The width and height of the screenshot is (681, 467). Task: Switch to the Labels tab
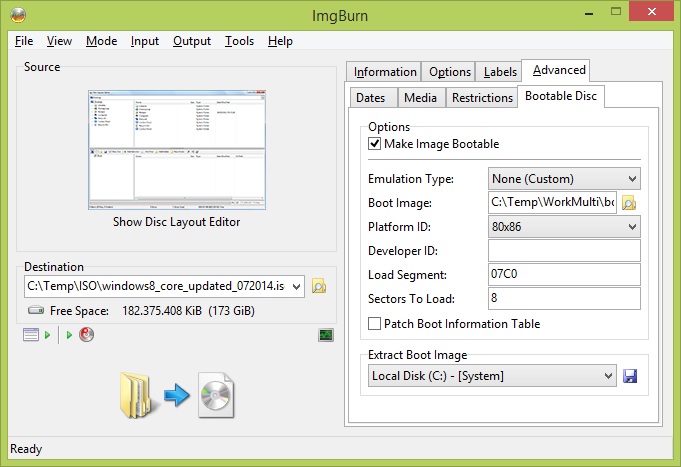(500, 72)
